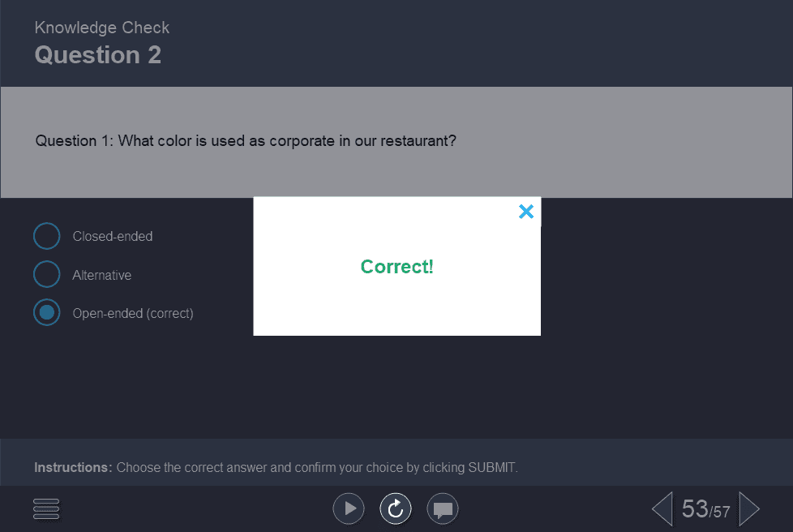Click the Question 2 title text
Viewport: 793px width, 532px height.
coord(98,54)
